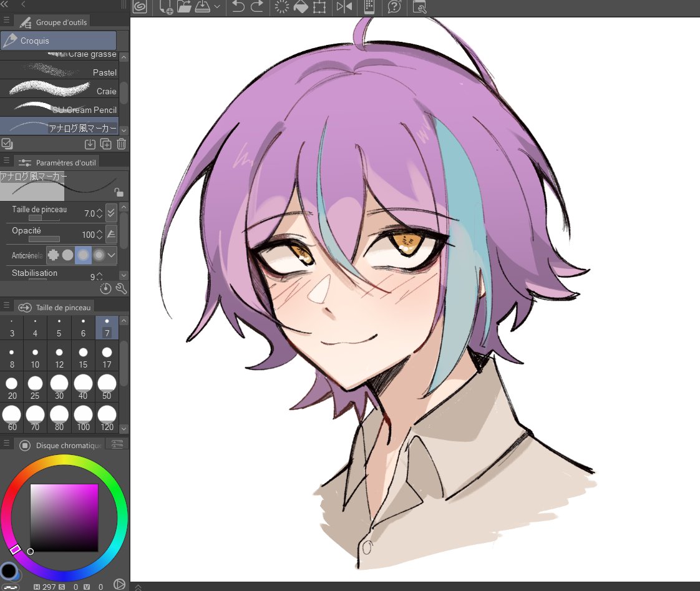Open the Taille de pinceau palette tab
The height and width of the screenshot is (591, 700).
[54, 307]
